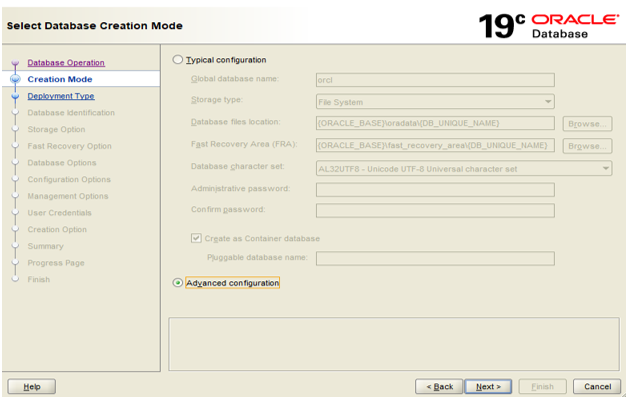The height and width of the screenshot is (402, 630).
Task: Click the Pluggable database name field
Action: point(435,258)
